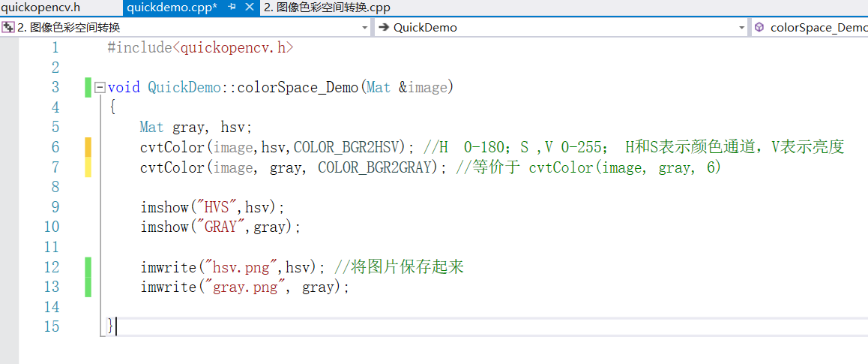Open the 2. 图像色彩空间转换.cpp tab
Viewport: 868px width, 364px height.
[x=327, y=8]
